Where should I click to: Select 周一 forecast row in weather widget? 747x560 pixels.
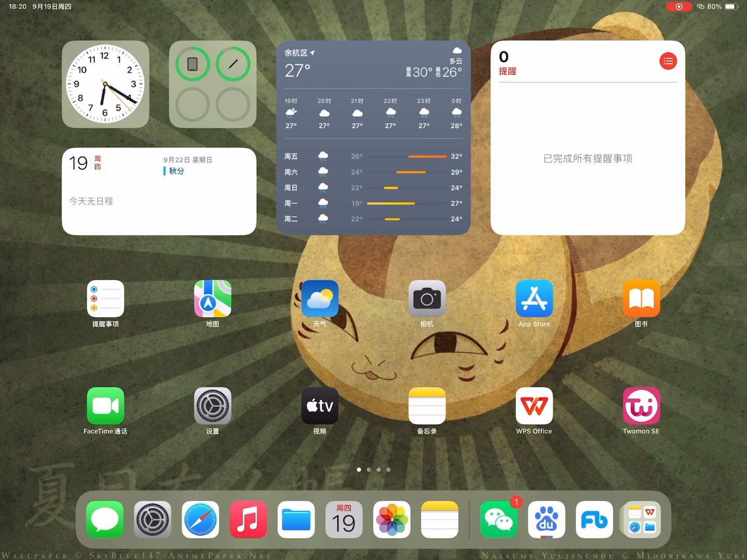coord(373,203)
